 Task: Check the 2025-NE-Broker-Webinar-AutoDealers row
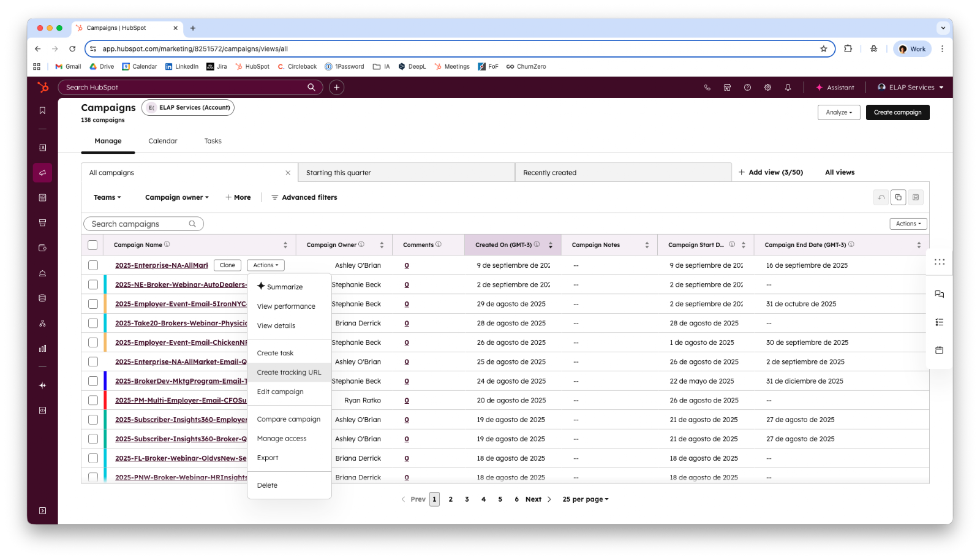pos(93,285)
